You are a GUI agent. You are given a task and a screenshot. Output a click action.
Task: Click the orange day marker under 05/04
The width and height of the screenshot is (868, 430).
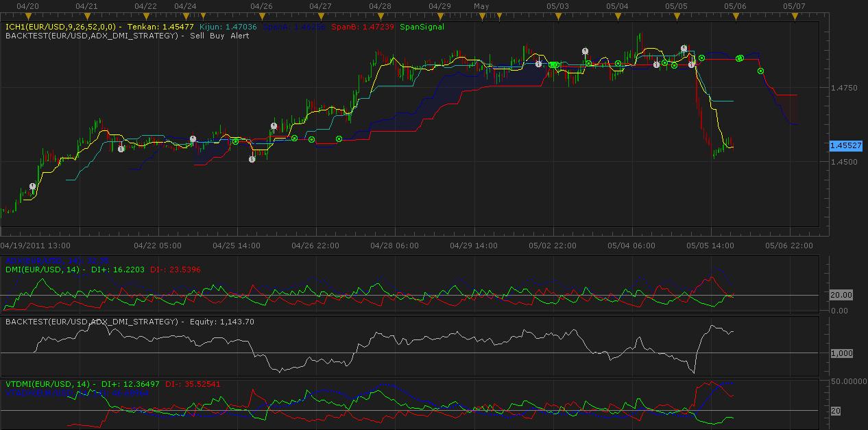618,15
